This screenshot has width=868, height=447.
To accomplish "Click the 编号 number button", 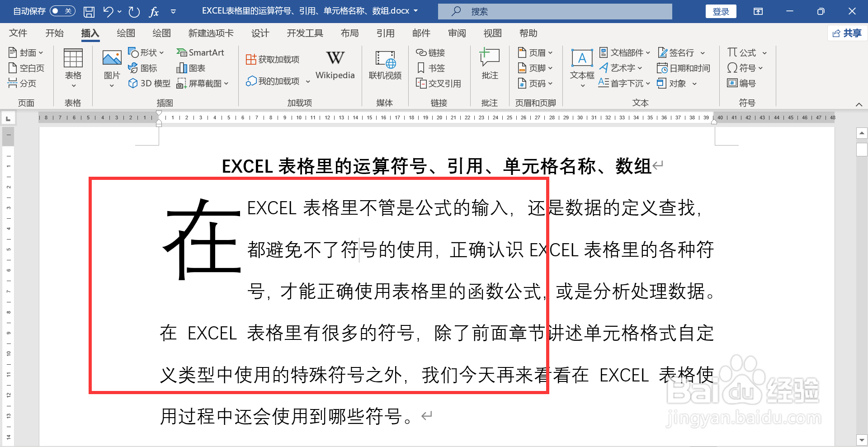I will [741, 83].
